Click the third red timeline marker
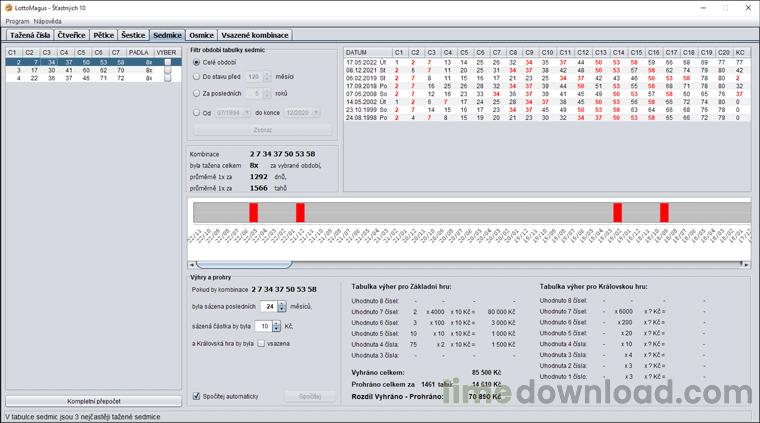This screenshot has height=423, width=760. [x=618, y=213]
